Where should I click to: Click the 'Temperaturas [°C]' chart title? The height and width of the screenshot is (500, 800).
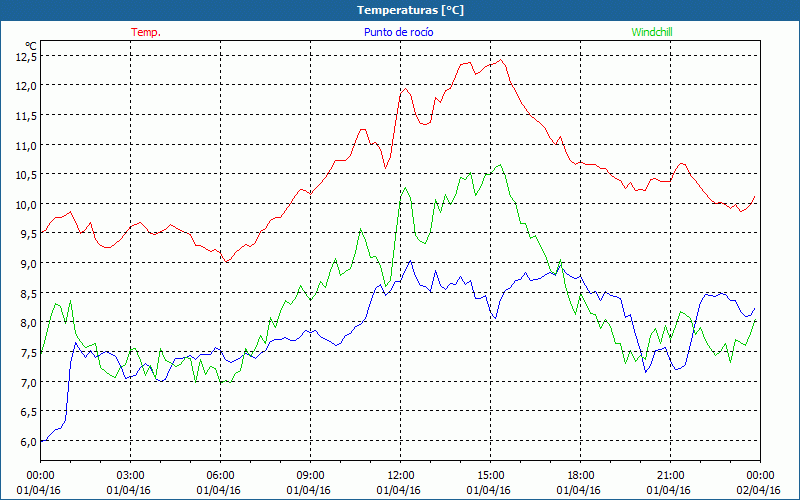click(410, 10)
